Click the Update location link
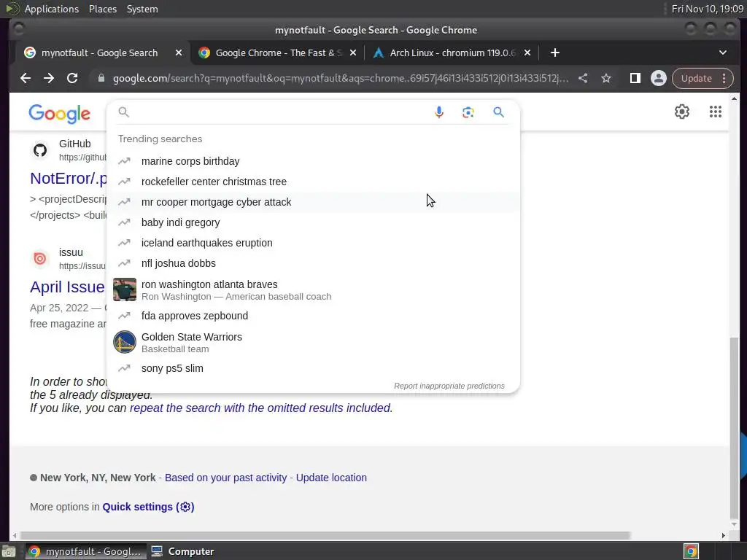 [x=332, y=478]
